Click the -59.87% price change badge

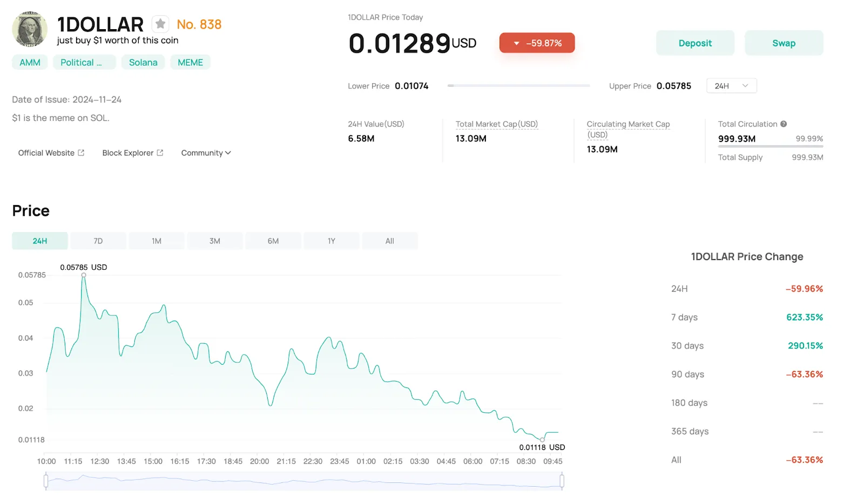[x=537, y=43]
